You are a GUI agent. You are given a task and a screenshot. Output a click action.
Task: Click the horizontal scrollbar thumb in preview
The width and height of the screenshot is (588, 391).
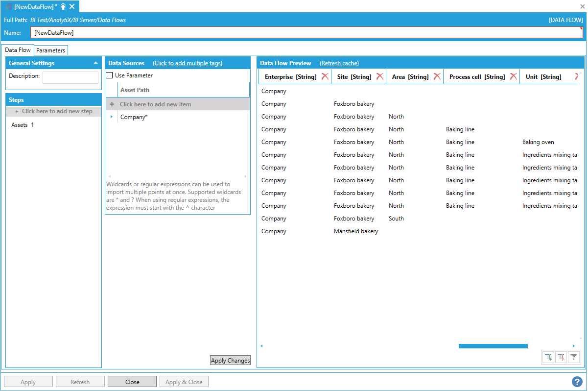(493, 346)
